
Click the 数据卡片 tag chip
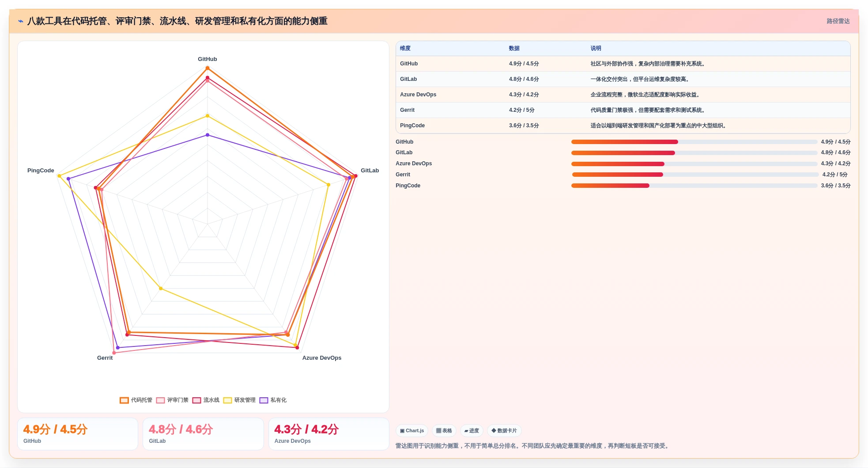pos(504,431)
